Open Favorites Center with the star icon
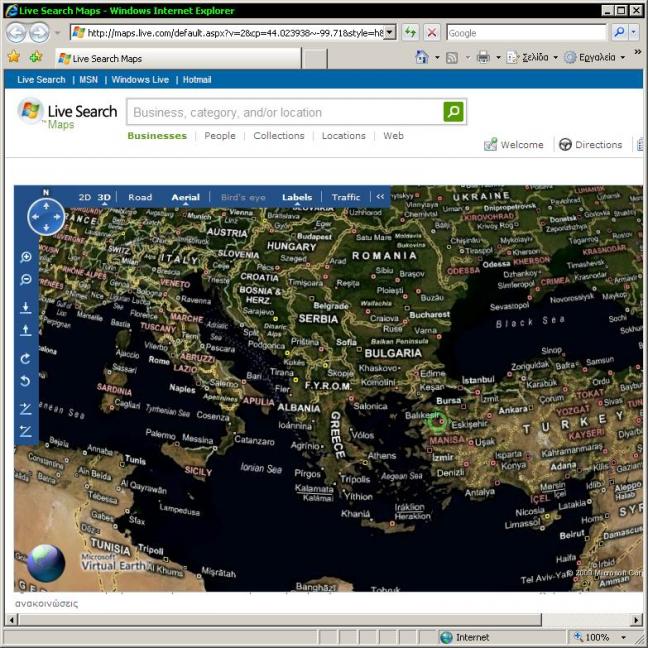 (14, 57)
